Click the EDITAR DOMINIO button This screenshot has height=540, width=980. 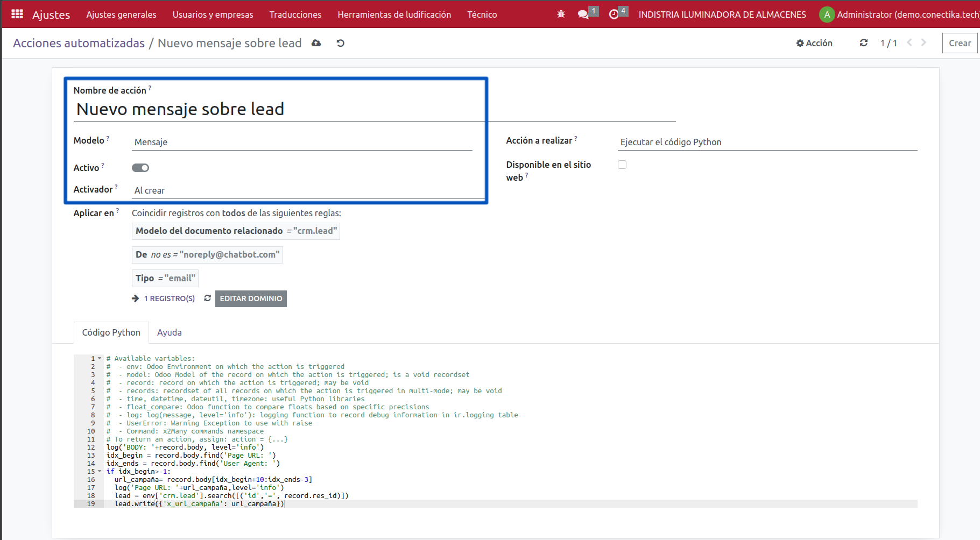pyautogui.click(x=251, y=299)
